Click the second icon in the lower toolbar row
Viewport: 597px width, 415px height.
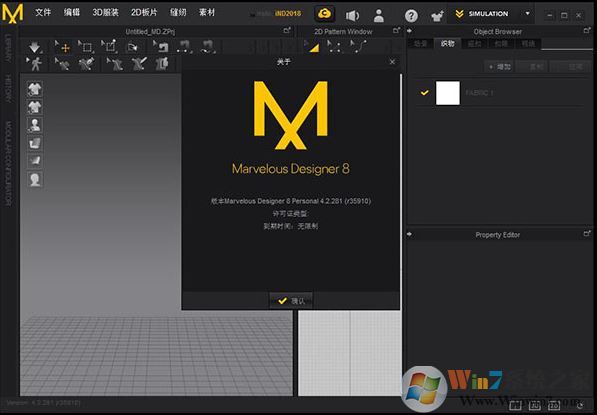(62, 64)
